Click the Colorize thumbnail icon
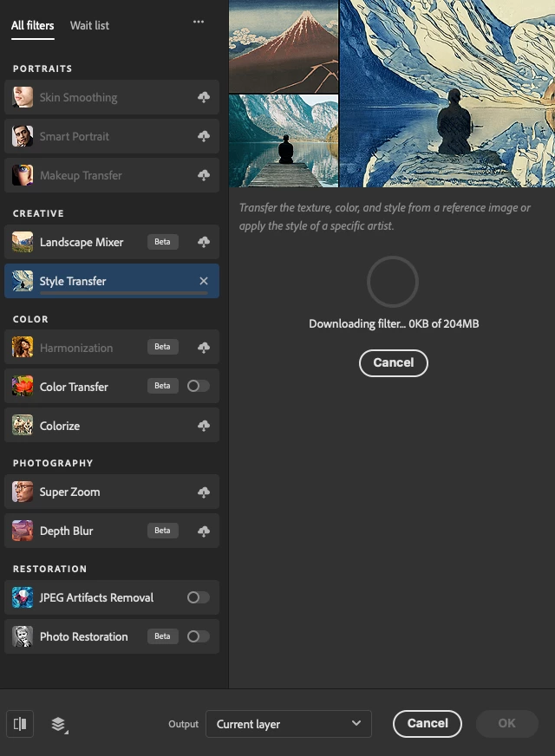Image resolution: width=555 pixels, height=756 pixels. pos(23,425)
